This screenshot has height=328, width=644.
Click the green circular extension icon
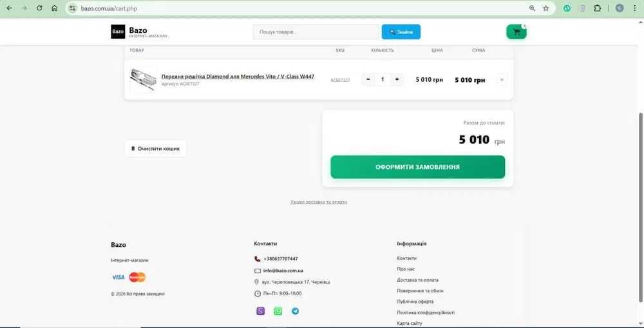coord(567,8)
